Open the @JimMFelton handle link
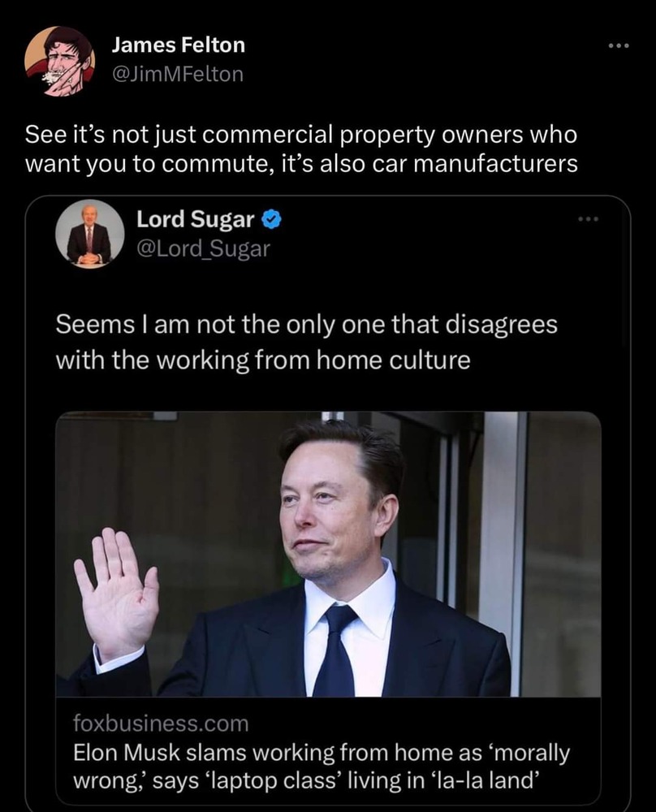Image resolution: width=656 pixels, height=812 pixels. click(177, 74)
